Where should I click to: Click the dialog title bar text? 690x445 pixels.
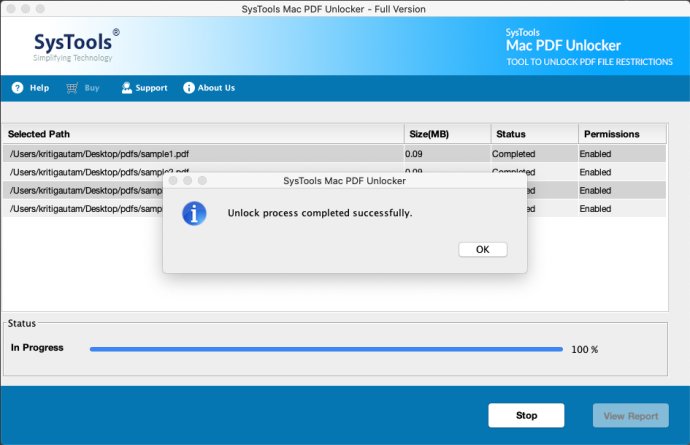[345, 181]
